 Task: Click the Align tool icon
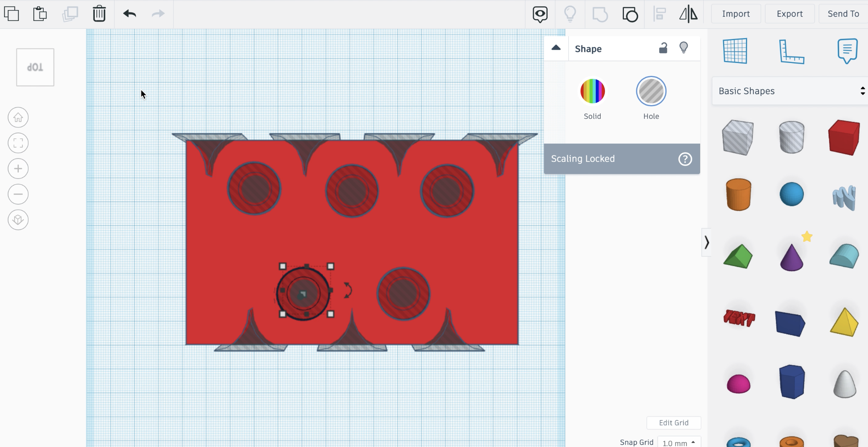click(x=660, y=14)
